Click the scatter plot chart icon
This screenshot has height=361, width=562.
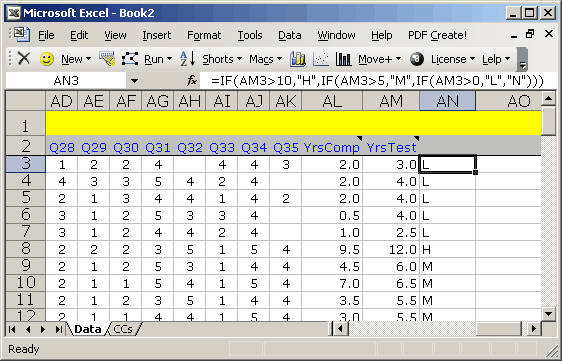point(321,59)
